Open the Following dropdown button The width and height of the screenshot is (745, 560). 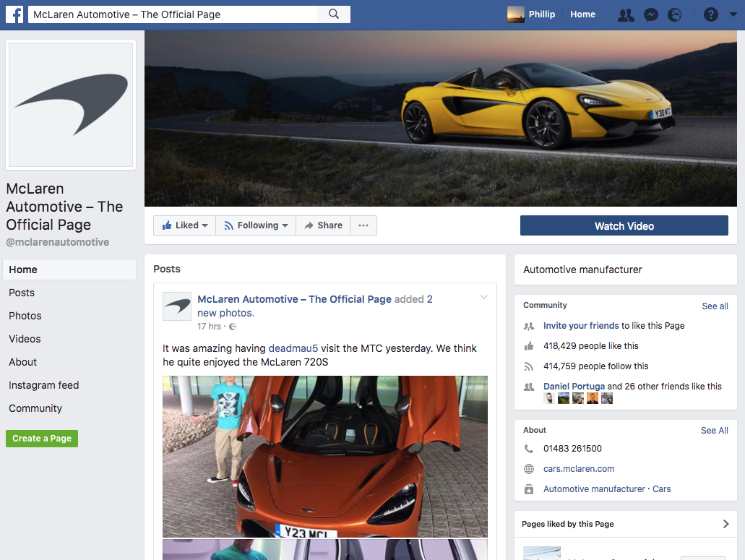coord(256,225)
